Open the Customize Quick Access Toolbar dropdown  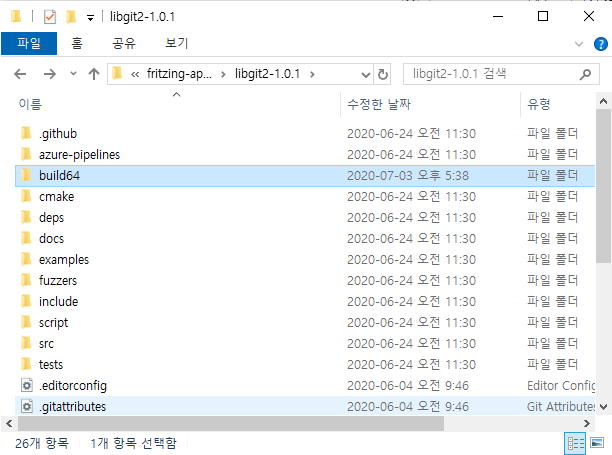tap(91, 18)
